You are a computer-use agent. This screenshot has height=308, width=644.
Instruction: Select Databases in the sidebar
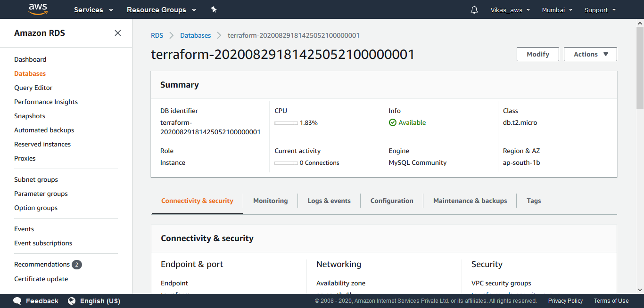click(x=30, y=73)
